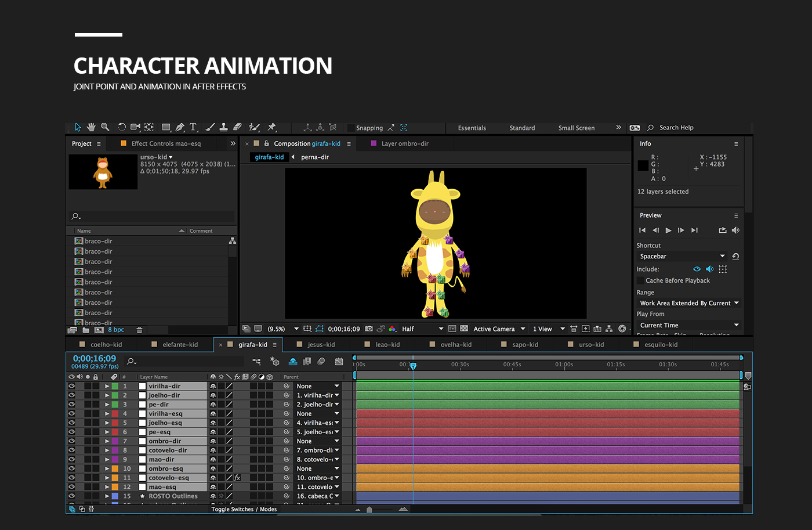Open the Active Camera dropdown
The image size is (812, 530).
[x=499, y=329]
